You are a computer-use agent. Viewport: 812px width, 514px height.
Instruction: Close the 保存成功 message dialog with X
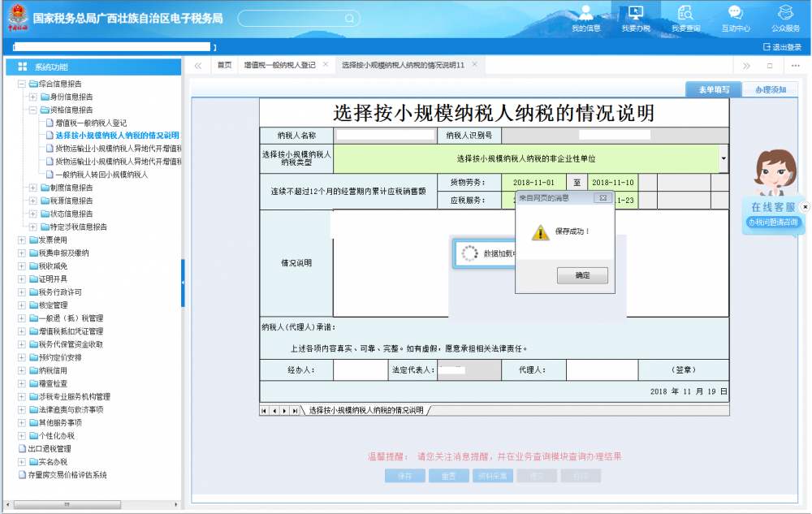[602, 197]
